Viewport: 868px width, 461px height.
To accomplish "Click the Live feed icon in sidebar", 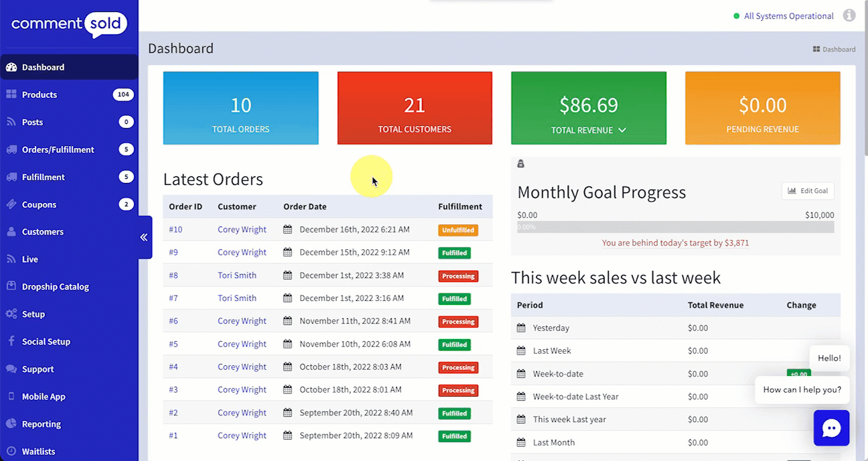I will [11, 259].
